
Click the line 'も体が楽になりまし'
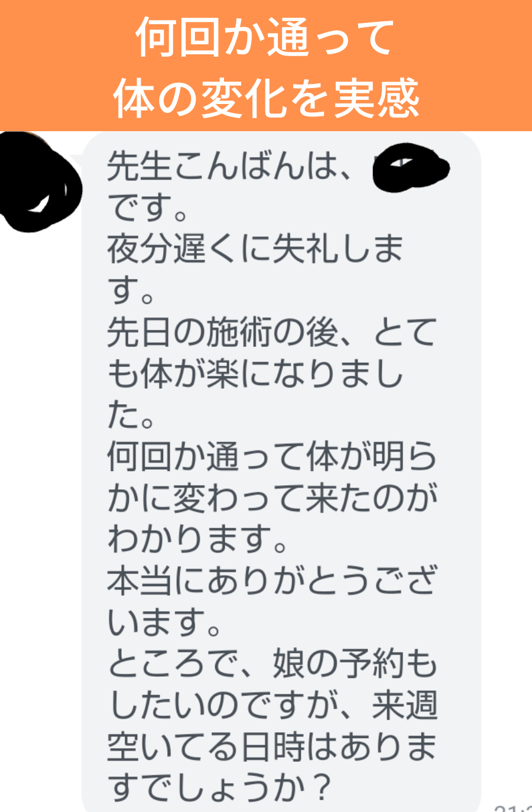255,373
